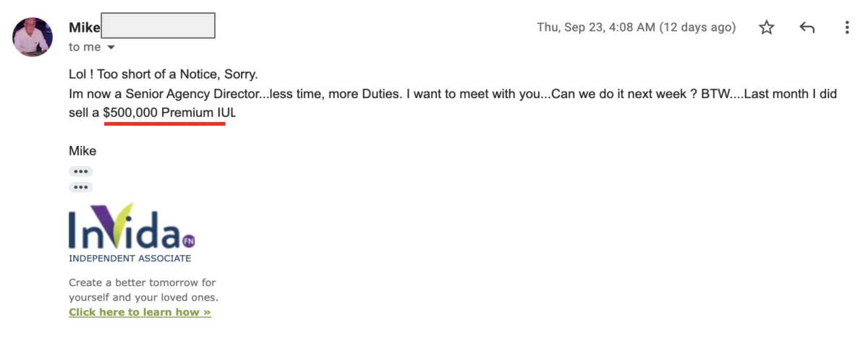Expand recipient details arrow beside "to me"
This screenshot has width=868, height=346.
pos(111,48)
